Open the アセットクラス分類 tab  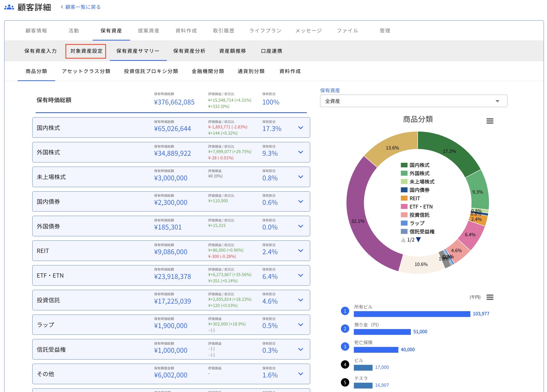point(86,71)
